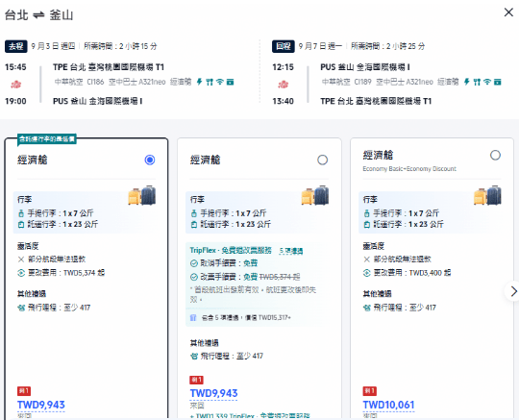Show more fare options with right chevron

(513, 291)
